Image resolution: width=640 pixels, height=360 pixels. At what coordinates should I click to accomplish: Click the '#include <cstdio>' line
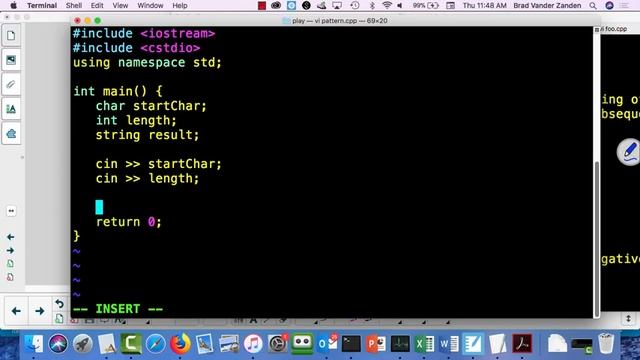click(x=136, y=48)
